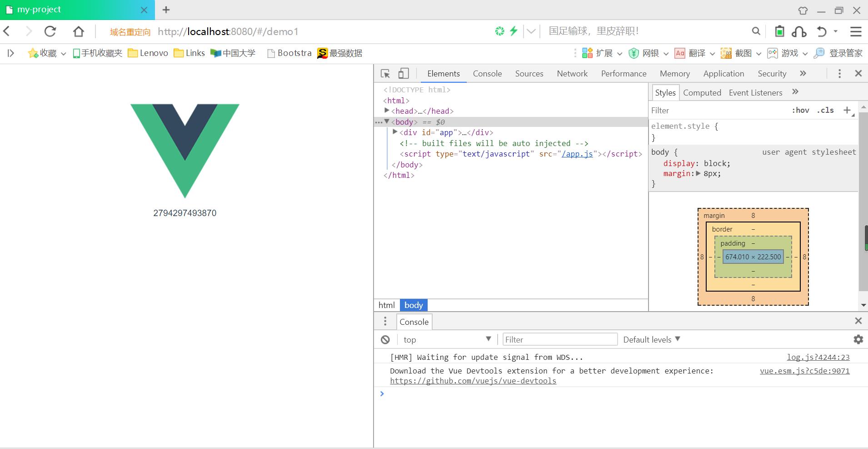The height and width of the screenshot is (449, 868).
Task: Toggle the :hov element state button
Action: (x=800, y=111)
